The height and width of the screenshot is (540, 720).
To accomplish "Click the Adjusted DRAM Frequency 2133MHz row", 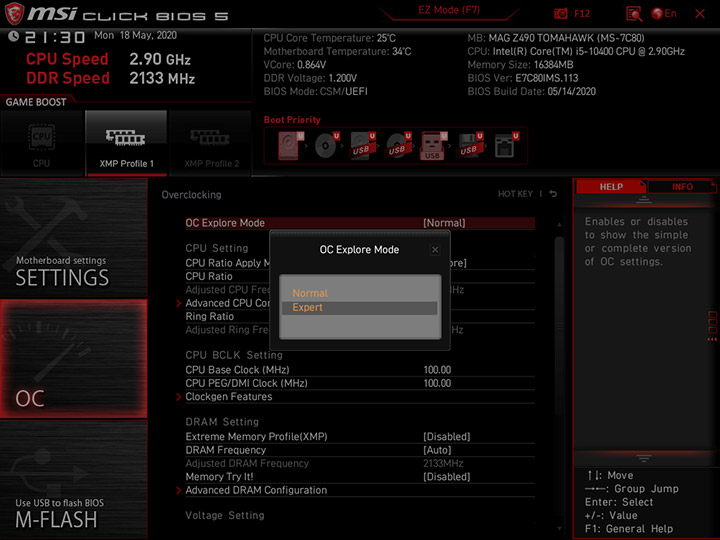I will coord(360,463).
